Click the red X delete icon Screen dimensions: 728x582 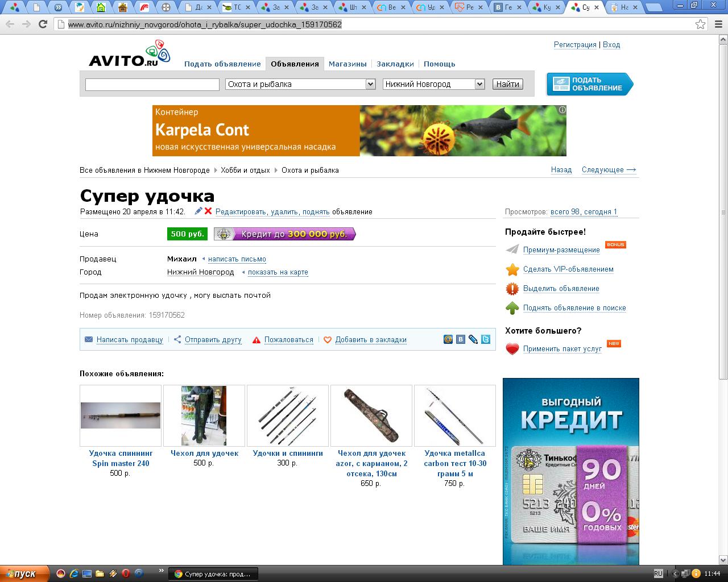[x=208, y=211]
